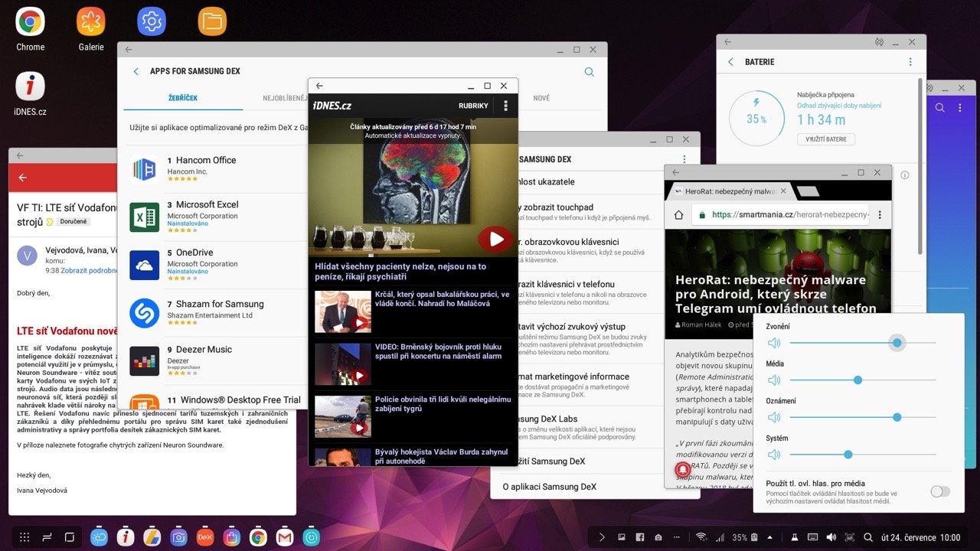Open Deezer Music app listing

(x=218, y=361)
